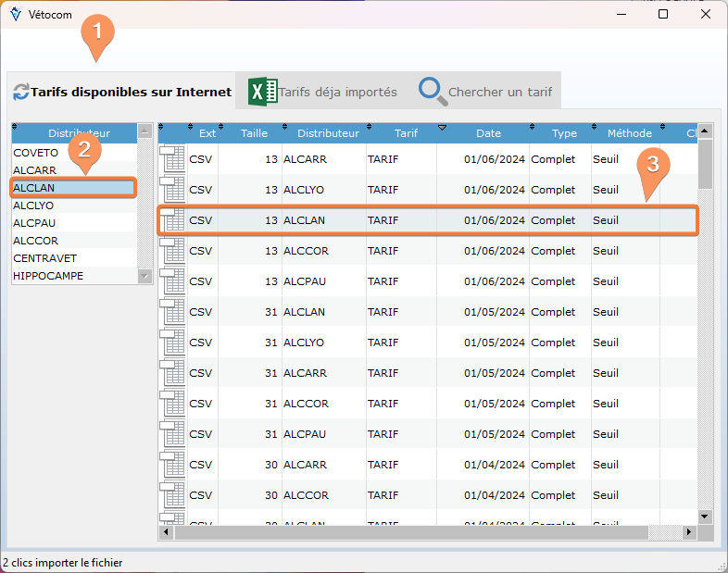Viewport: 728px width, 573px height.
Task: Open the Tarifs disponibles sur Internet tab
Action: point(122,92)
